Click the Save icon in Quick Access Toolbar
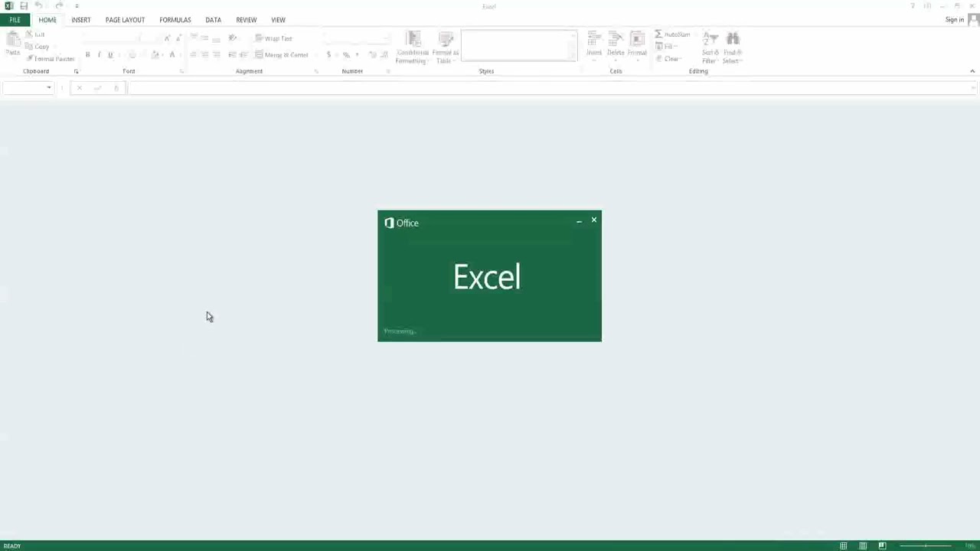 (x=24, y=6)
